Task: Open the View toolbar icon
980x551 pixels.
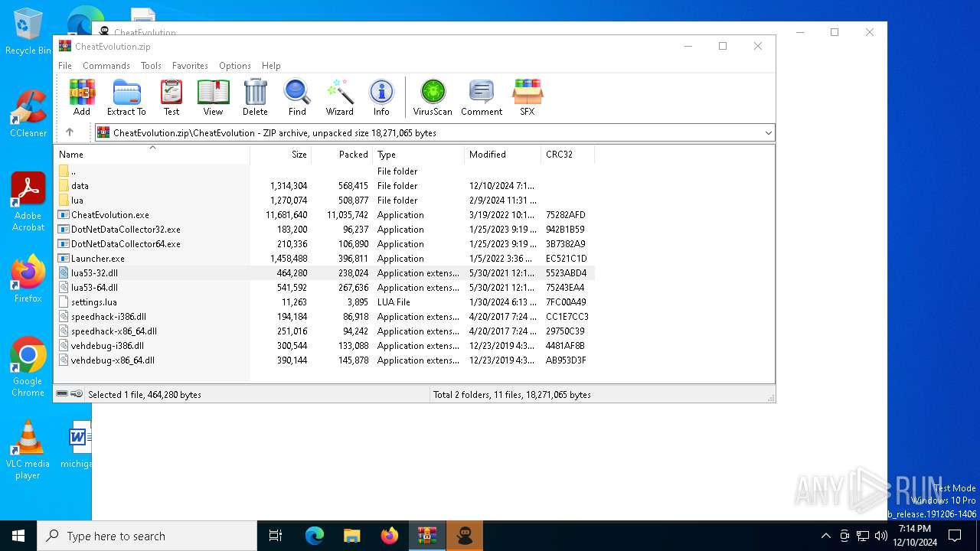Action: coord(213,97)
